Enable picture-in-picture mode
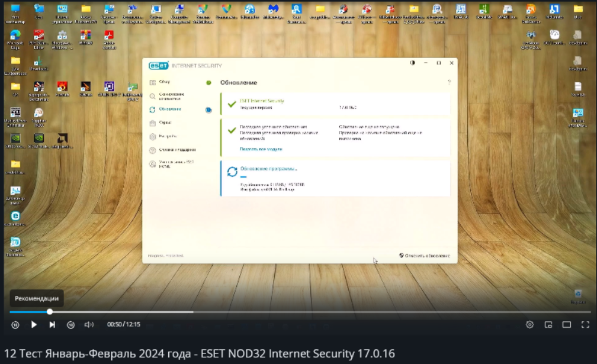Viewport: 597px width, 364px height. click(x=548, y=324)
